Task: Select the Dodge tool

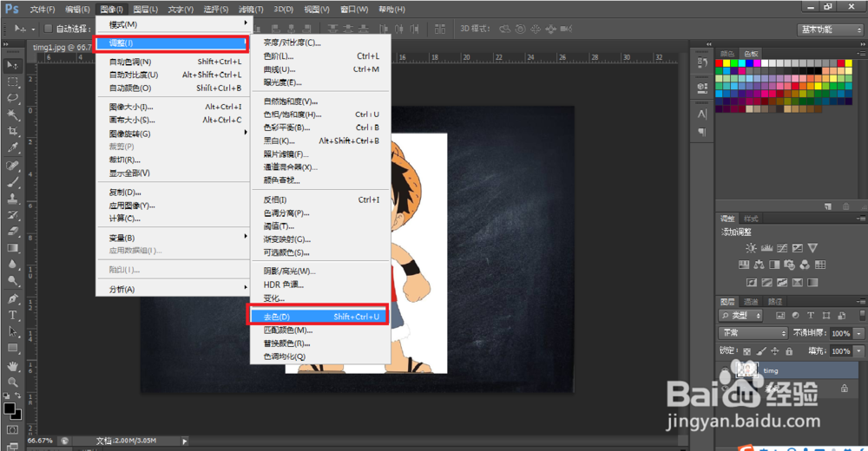Action: (x=11, y=281)
